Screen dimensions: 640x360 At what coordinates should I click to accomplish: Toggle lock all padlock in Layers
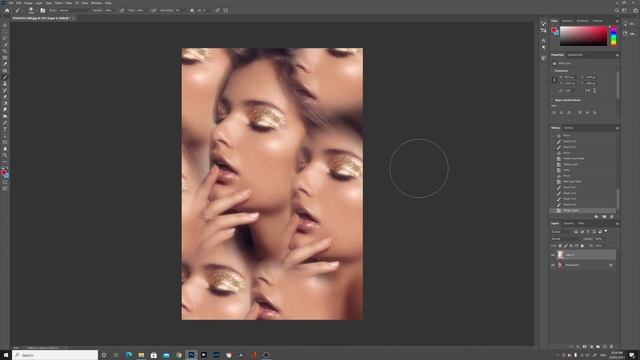(582, 246)
